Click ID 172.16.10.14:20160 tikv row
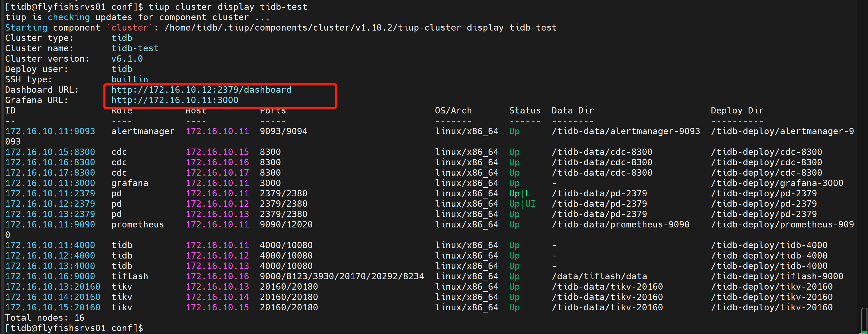 tap(53, 297)
